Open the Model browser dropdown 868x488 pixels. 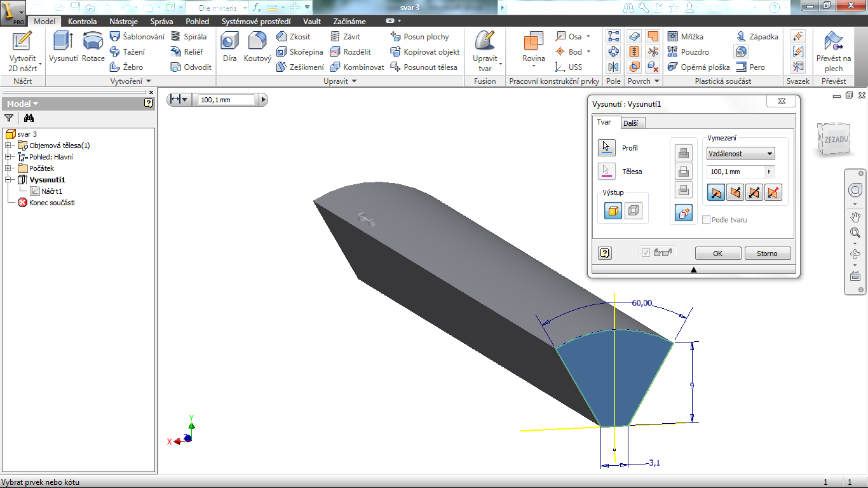pos(22,104)
